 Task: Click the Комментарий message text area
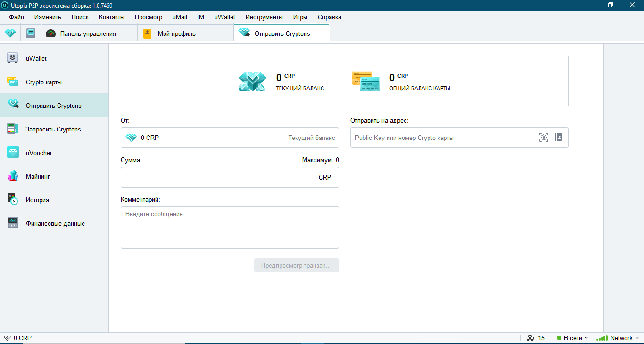pos(230,228)
